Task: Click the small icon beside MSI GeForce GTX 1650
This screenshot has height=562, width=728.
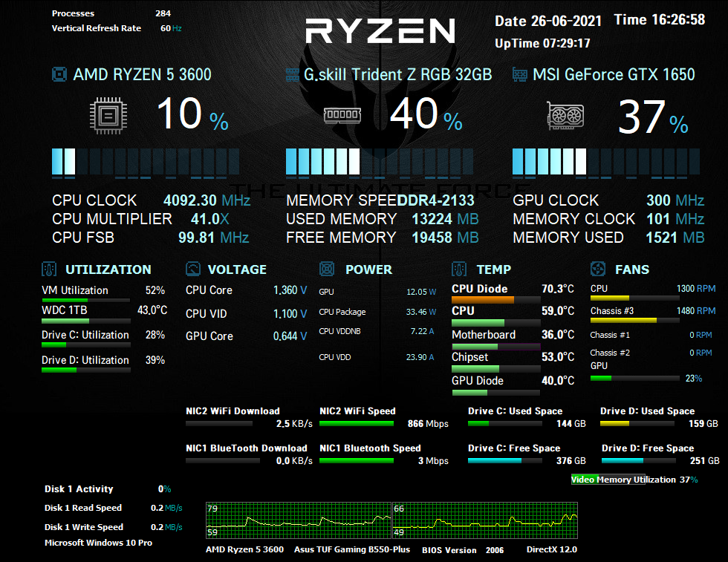Action: 520,74
